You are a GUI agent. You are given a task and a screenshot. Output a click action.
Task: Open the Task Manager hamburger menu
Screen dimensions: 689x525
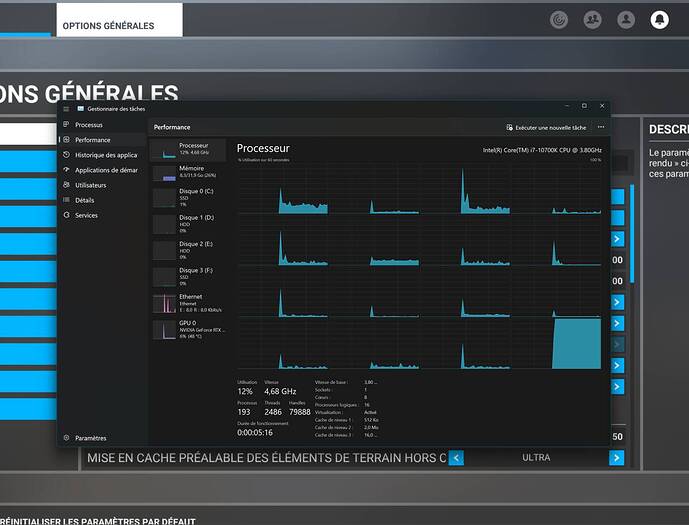click(66, 108)
